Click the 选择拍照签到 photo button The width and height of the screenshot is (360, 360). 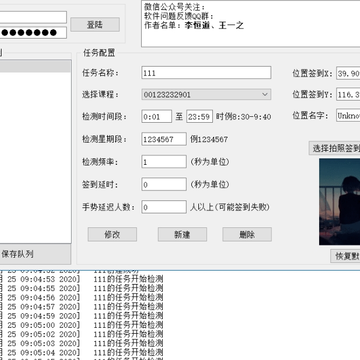(x=335, y=148)
